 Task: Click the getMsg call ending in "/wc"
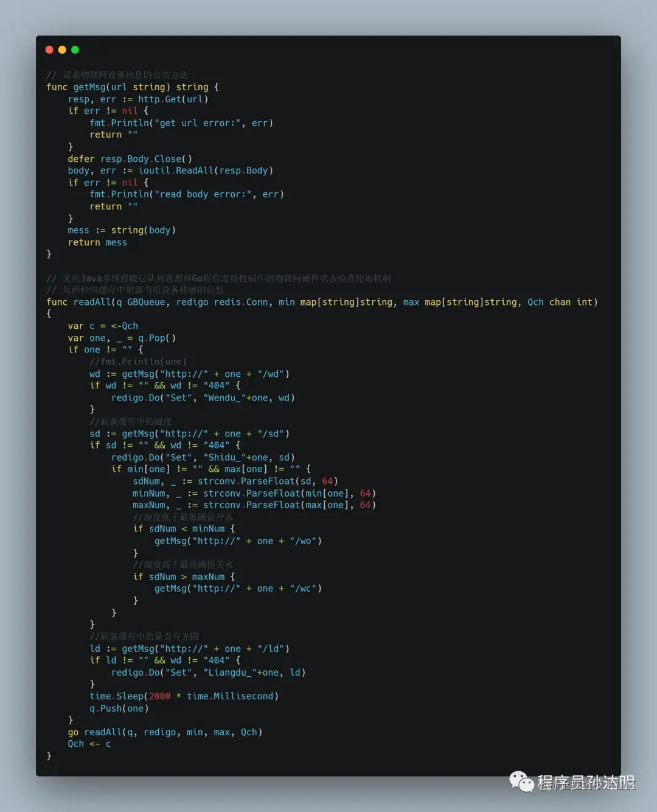238,589
